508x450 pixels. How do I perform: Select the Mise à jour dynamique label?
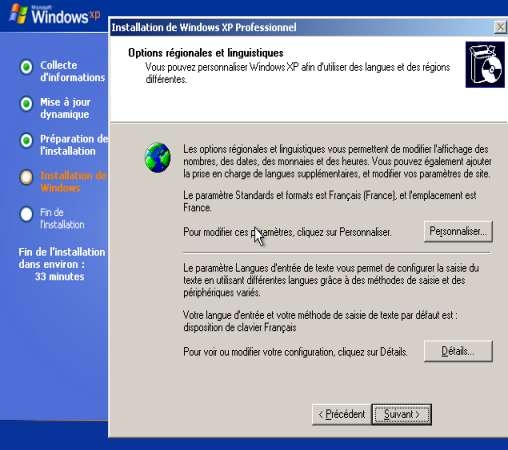coord(65,108)
